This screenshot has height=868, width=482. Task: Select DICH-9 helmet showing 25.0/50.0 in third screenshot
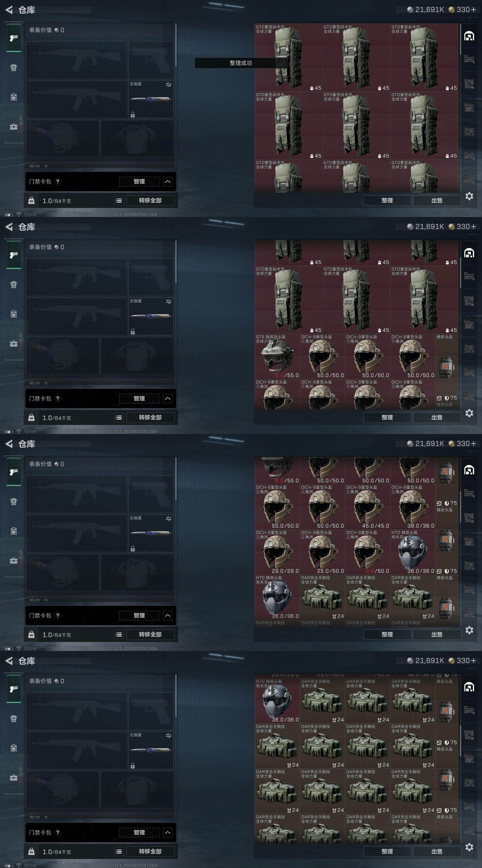(322, 552)
